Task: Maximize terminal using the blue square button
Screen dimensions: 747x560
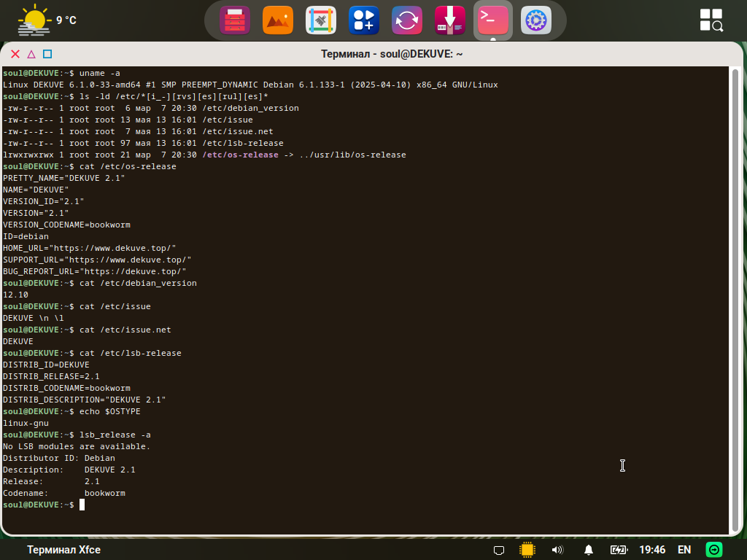Action: (x=47, y=54)
